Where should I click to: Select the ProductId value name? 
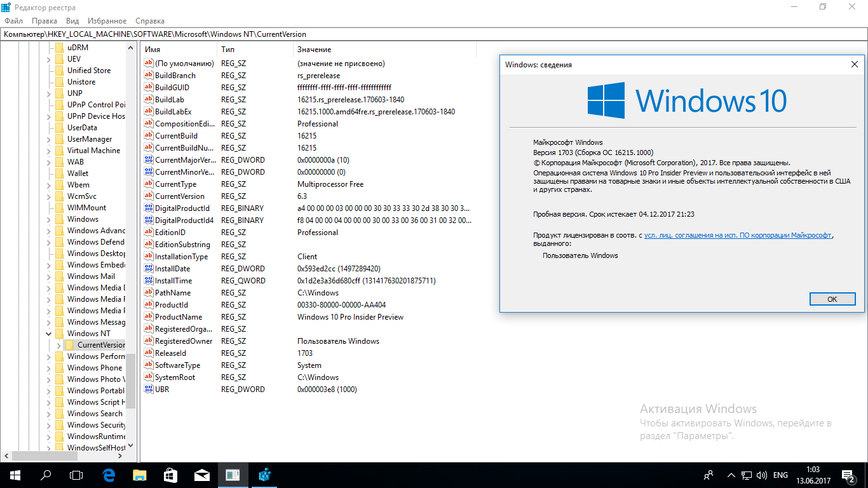[x=171, y=305]
